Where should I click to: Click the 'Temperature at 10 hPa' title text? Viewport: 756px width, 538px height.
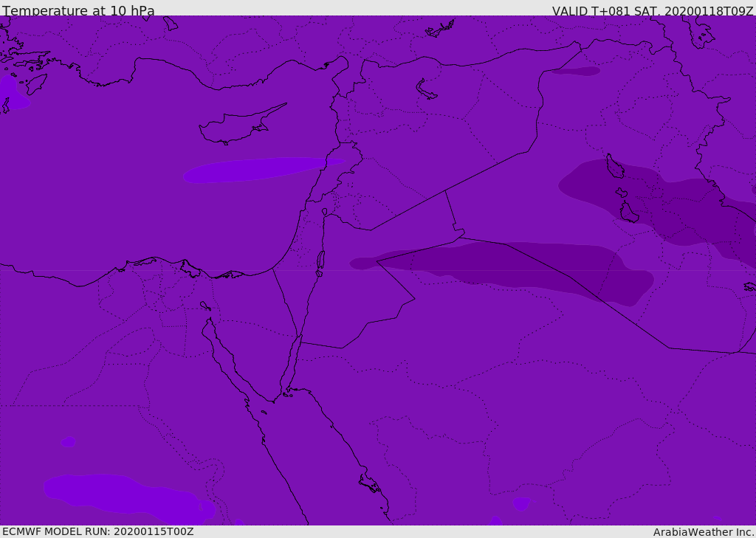point(78,10)
